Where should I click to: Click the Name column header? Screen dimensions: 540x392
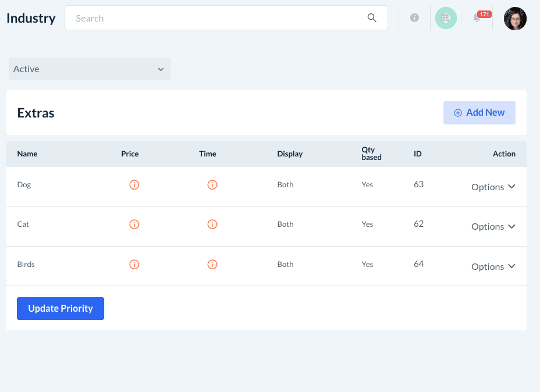point(27,154)
